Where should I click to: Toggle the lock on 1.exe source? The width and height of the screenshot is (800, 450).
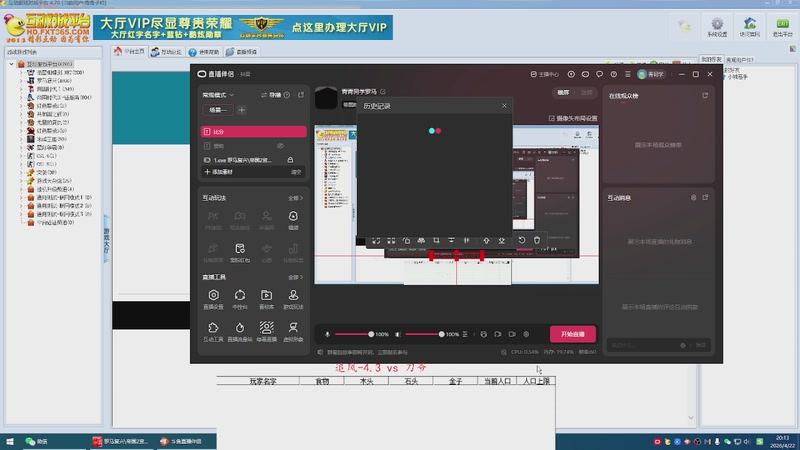coord(290,160)
